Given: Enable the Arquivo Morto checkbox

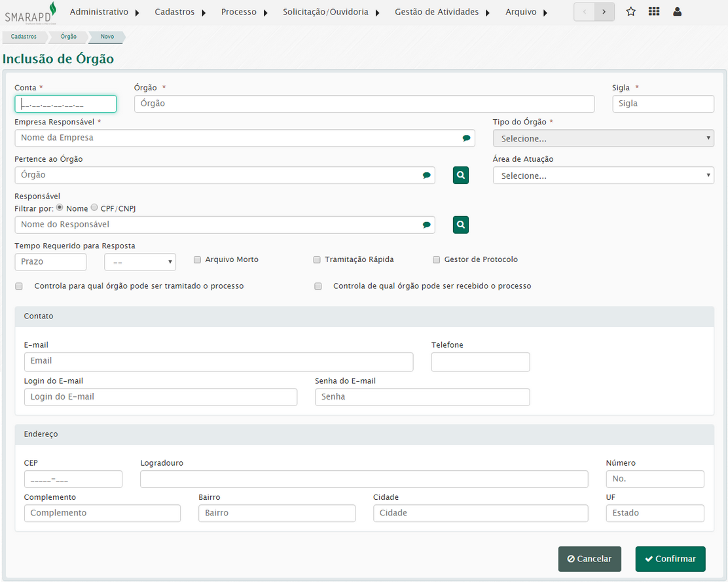Looking at the screenshot, I should coord(197,260).
